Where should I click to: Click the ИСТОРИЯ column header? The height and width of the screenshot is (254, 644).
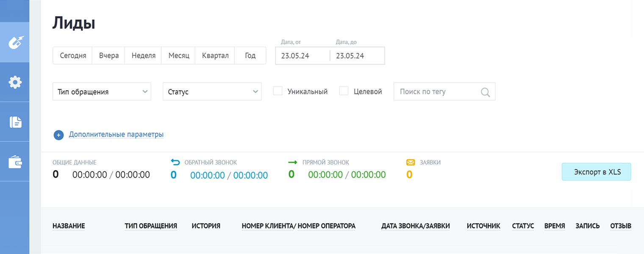[x=206, y=226]
